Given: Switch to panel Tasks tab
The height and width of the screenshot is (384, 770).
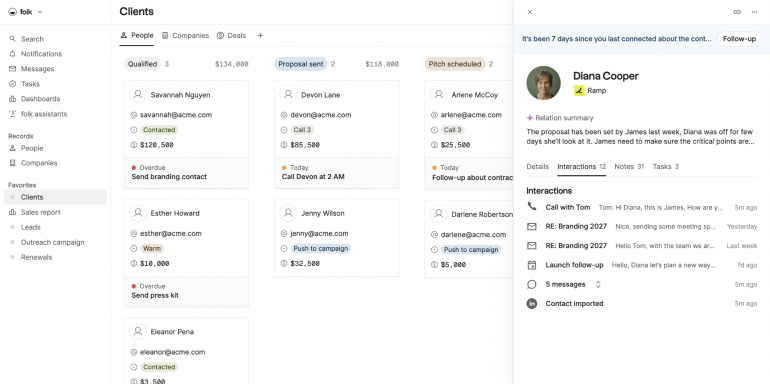Looking at the screenshot, I should (x=665, y=166).
